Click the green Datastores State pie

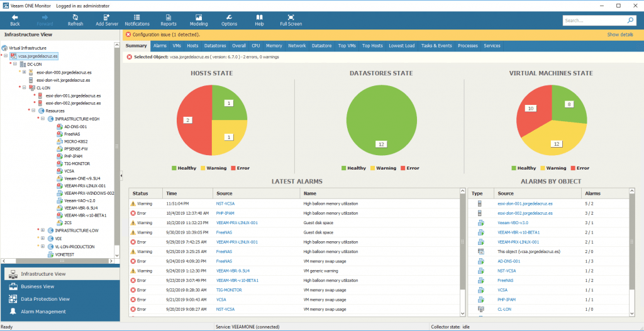(x=380, y=120)
